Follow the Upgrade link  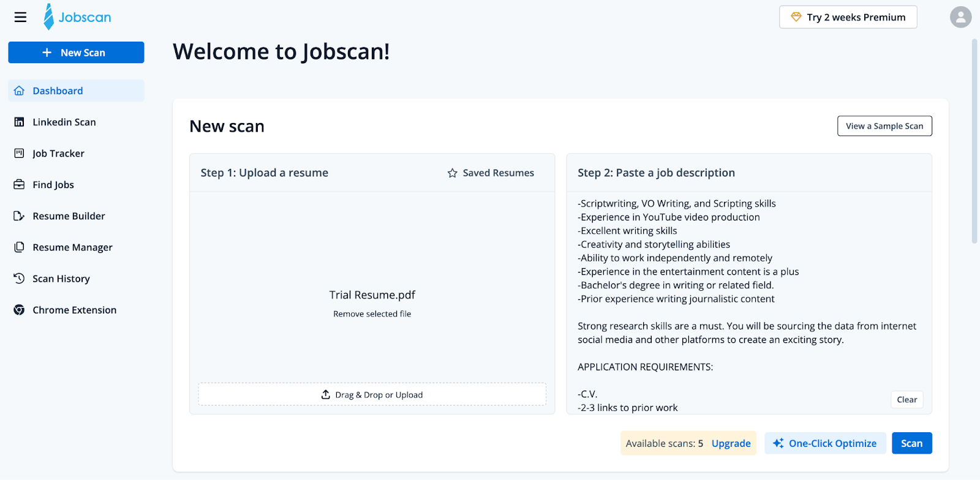(x=731, y=443)
